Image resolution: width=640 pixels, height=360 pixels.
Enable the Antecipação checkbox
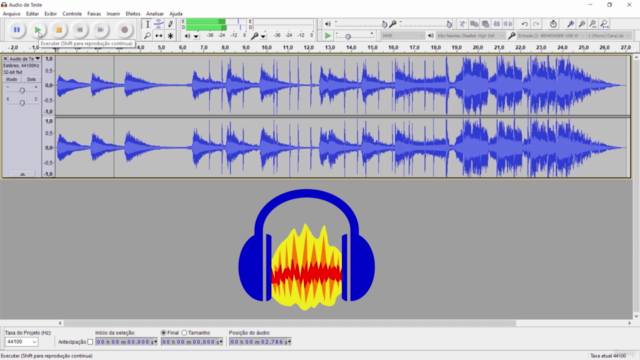point(90,342)
